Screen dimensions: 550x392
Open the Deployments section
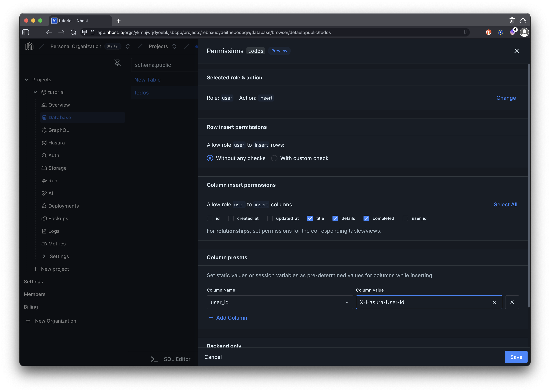[63, 206]
